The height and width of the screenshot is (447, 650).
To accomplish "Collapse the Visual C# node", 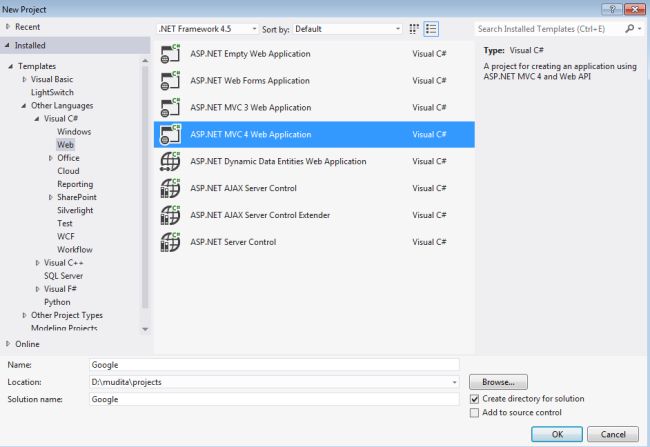I will 37,119.
